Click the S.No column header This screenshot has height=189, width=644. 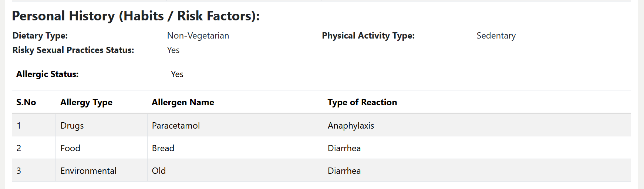click(26, 102)
